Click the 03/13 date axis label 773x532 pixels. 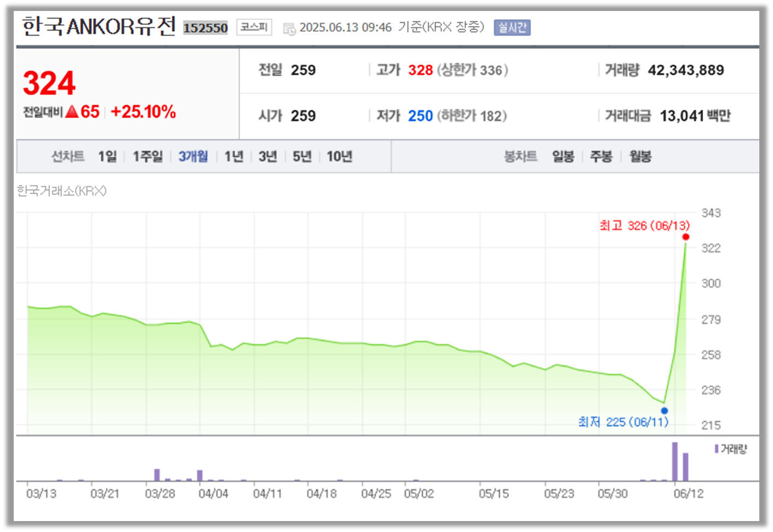pyautogui.click(x=42, y=494)
